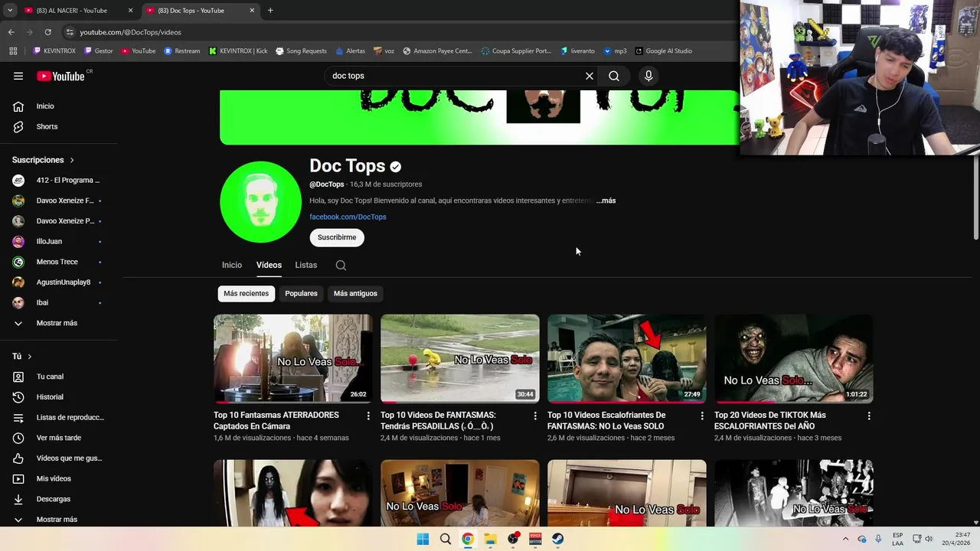Screen dimensions: 980x551
Task: Open File Explorer from the taskbar
Action: pos(490,539)
